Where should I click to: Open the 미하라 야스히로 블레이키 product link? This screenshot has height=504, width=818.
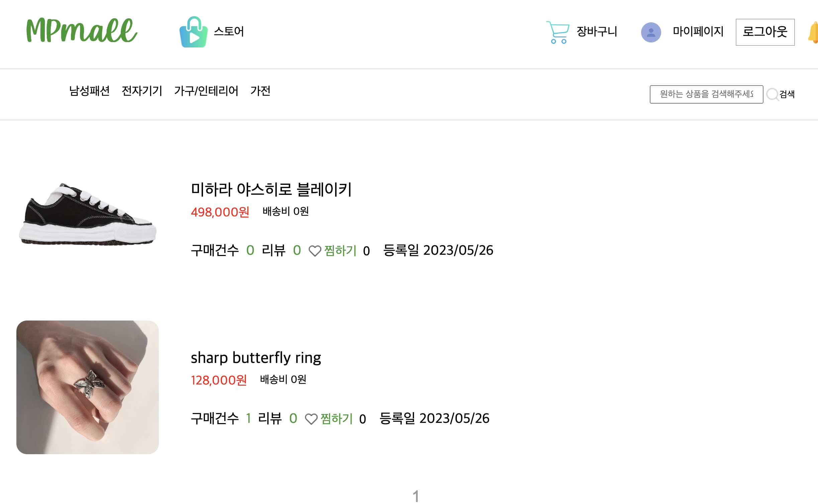(x=272, y=189)
